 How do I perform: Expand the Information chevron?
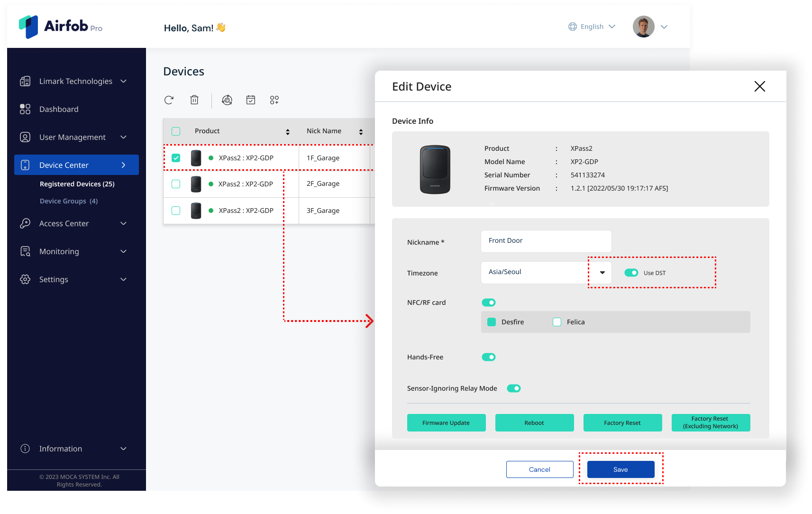tap(124, 449)
